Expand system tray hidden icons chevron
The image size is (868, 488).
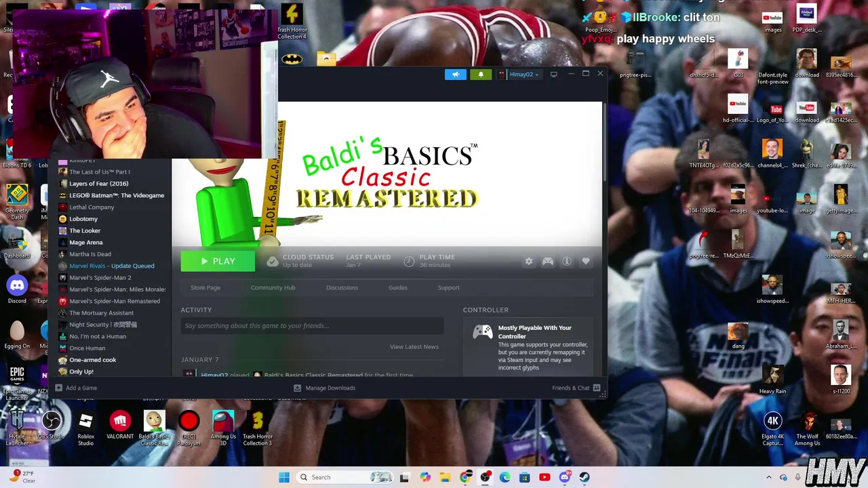coord(768,477)
